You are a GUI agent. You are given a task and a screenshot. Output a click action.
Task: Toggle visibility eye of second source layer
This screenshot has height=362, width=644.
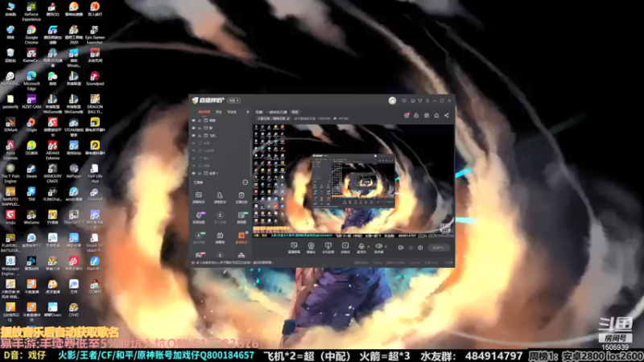193,128
